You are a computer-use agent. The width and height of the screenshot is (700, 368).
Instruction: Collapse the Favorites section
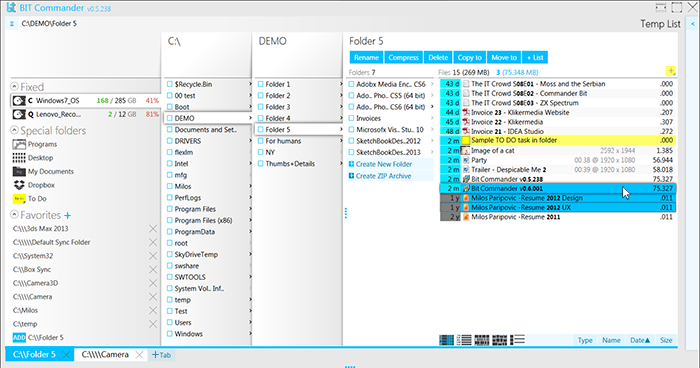pos(14,214)
